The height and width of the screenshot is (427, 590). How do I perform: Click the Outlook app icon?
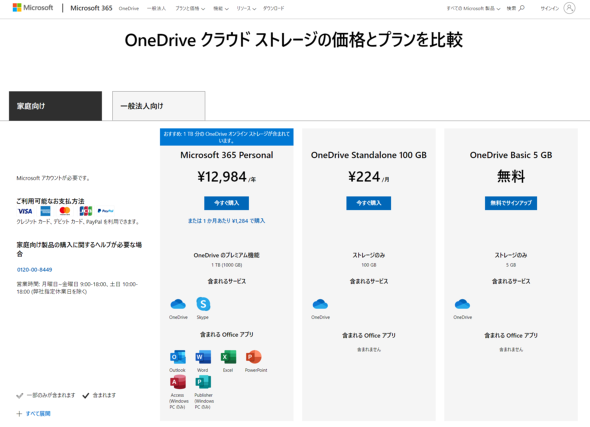click(x=178, y=357)
